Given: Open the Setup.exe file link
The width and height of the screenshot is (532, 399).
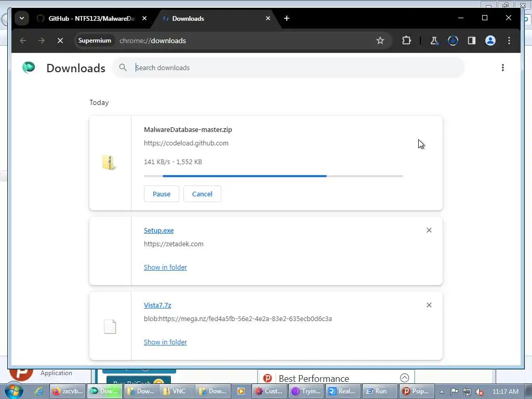Looking at the screenshot, I should (159, 230).
